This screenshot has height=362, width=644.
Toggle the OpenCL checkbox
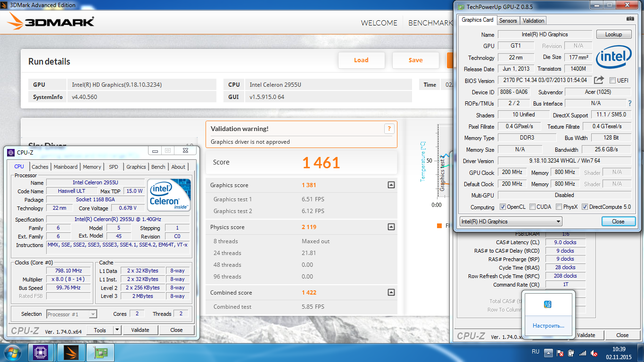click(x=503, y=207)
